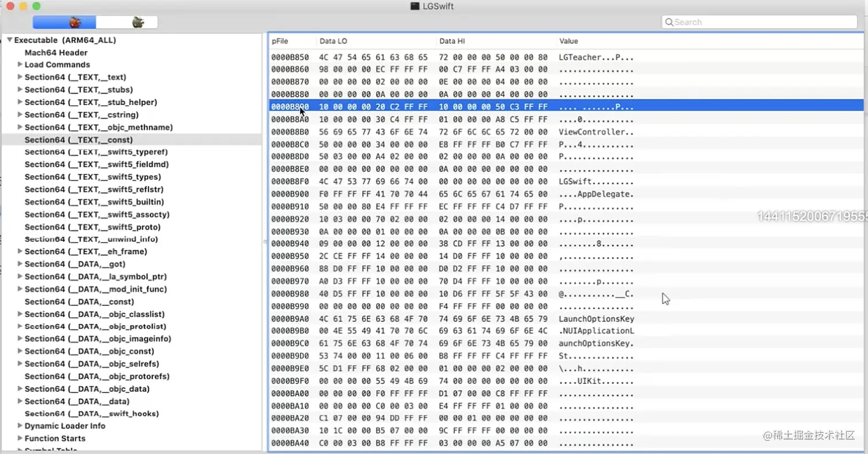Click the magnifier icon in the search box

click(x=669, y=22)
